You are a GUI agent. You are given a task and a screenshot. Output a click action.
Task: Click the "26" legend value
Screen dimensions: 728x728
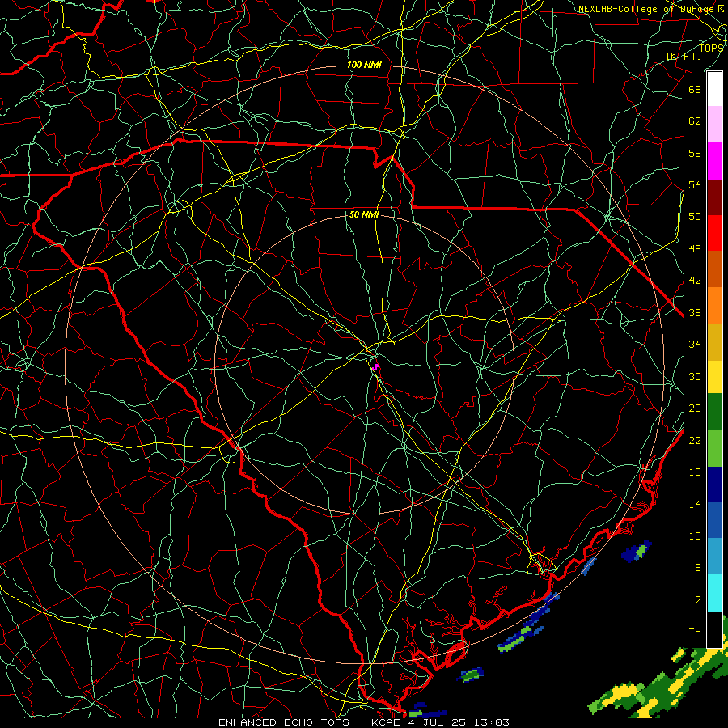695,408
